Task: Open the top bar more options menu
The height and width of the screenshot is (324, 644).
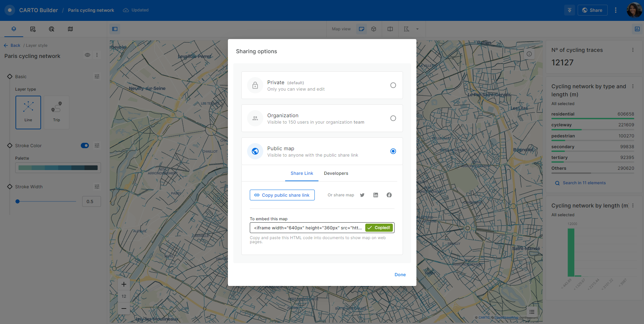Action: tap(616, 10)
